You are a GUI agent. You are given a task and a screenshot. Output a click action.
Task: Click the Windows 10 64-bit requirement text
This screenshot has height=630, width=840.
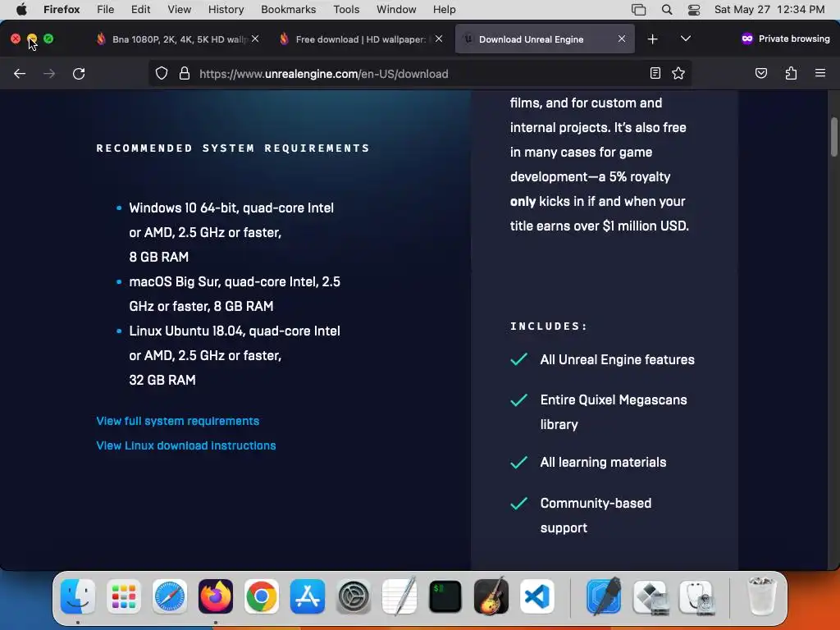(x=231, y=232)
